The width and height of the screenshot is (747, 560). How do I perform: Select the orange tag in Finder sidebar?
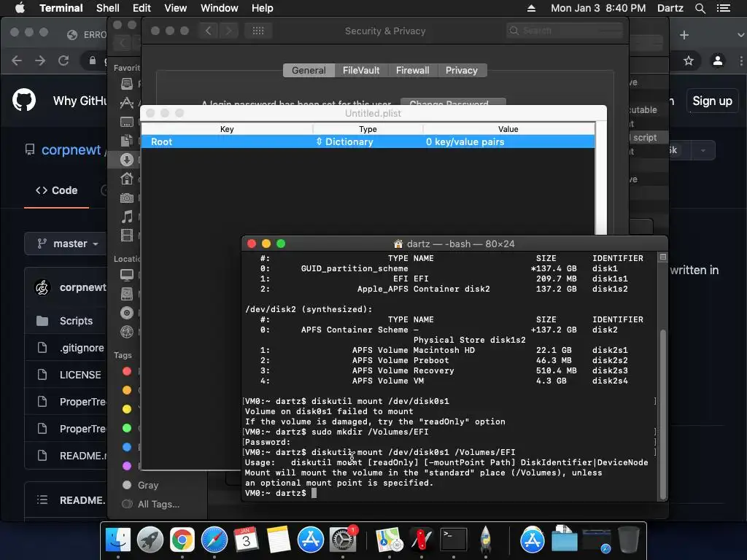[x=127, y=390]
